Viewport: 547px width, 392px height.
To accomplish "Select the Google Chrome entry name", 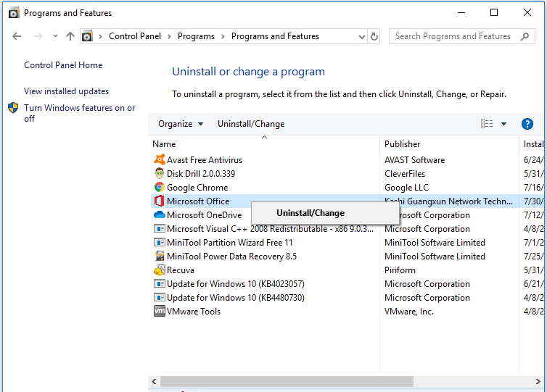I will tap(197, 188).
